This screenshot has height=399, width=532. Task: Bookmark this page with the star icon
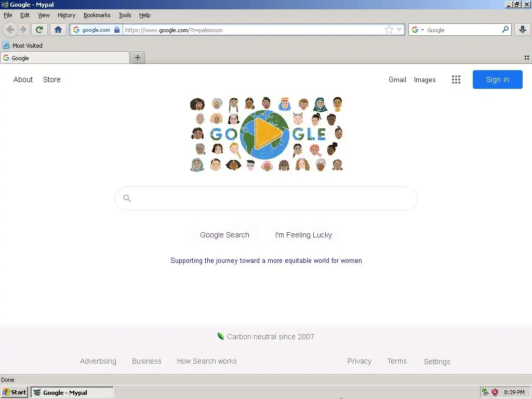(x=389, y=30)
